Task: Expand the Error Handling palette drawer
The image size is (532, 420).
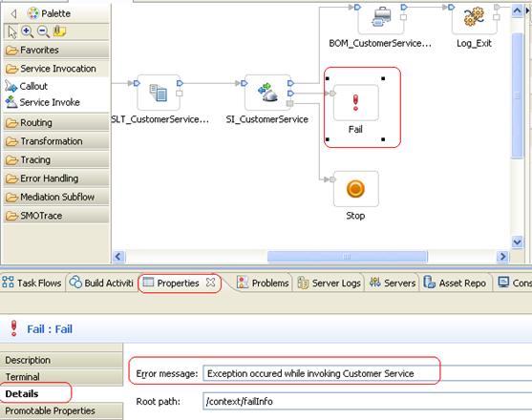Action: point(56,178)
